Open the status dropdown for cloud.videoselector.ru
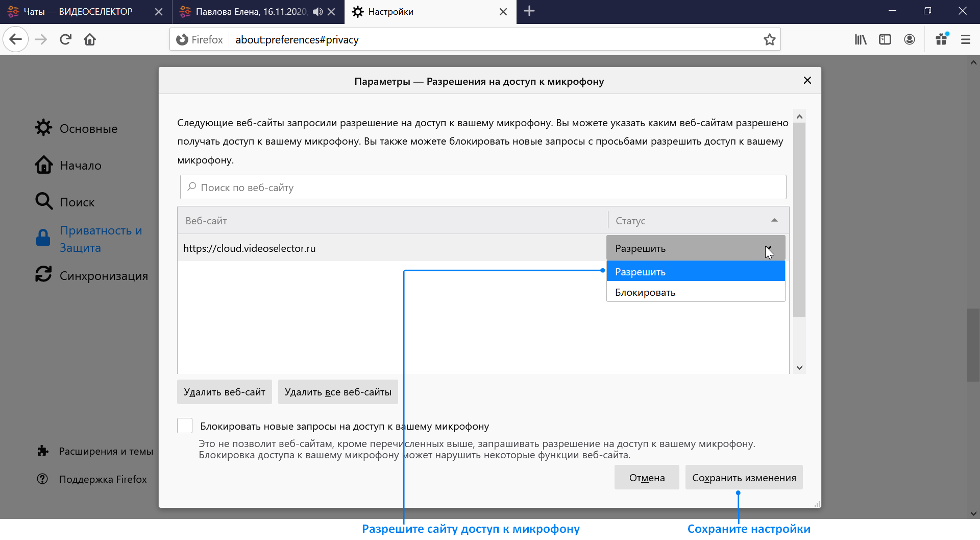 point(696,248)
